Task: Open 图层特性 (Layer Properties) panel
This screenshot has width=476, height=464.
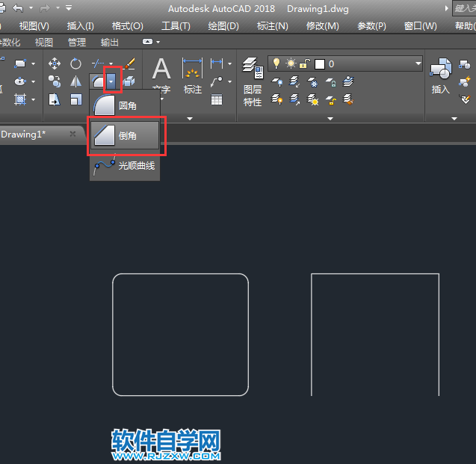Action: [x=253, y=81]
